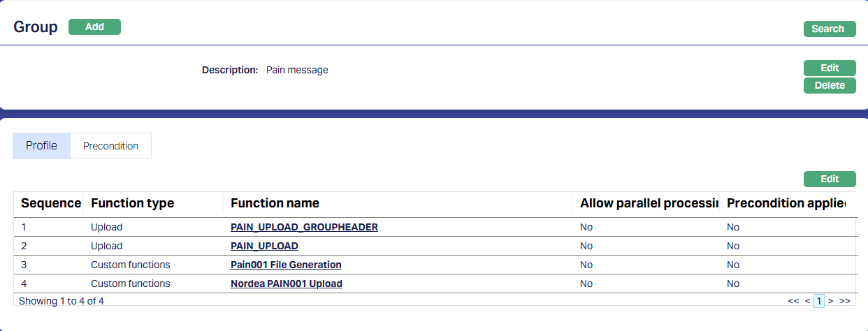Open the PAIN_UPLOAD_GROUPHEADER function link
This screenshot has height=331, width=868.
pyautogui.click(x=304, y=227)
